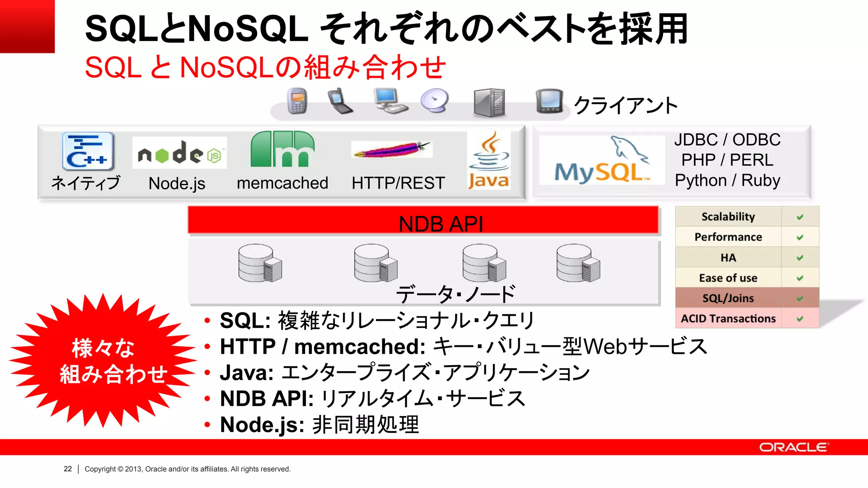Click the JDBC / ODBC text
The image size is (868, 488).
tap(727, 140)
